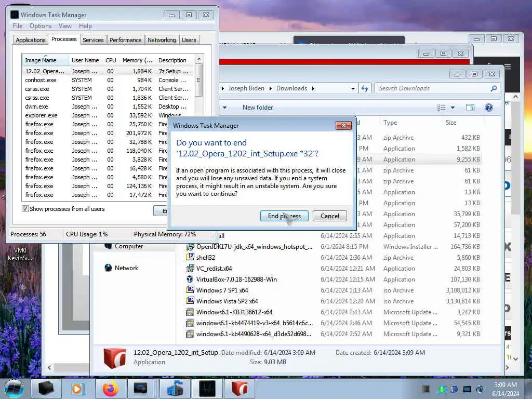Sort processes by Description column
Image resolution: width=532 pixels, height=399 pixels.
coord(175,60)
